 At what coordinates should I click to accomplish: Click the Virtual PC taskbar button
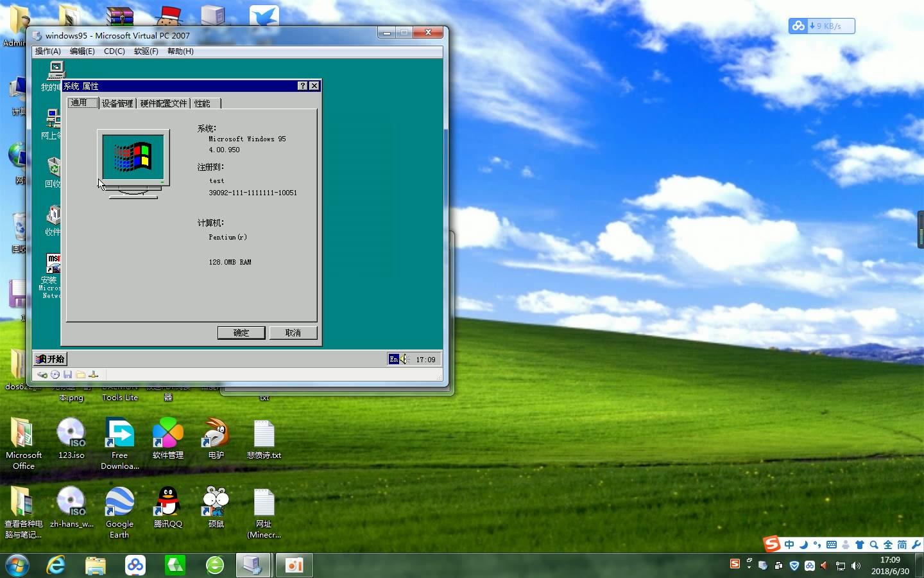tap(254, 565)
